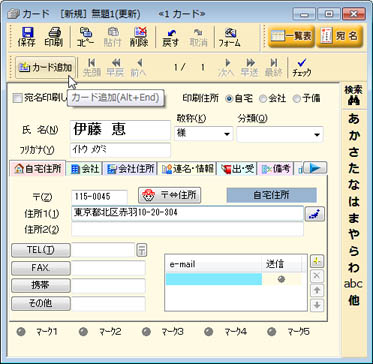373x364 pixels.
Task: Click the 印刷 (print) toolbar icon
Action: tap(53, 37)
